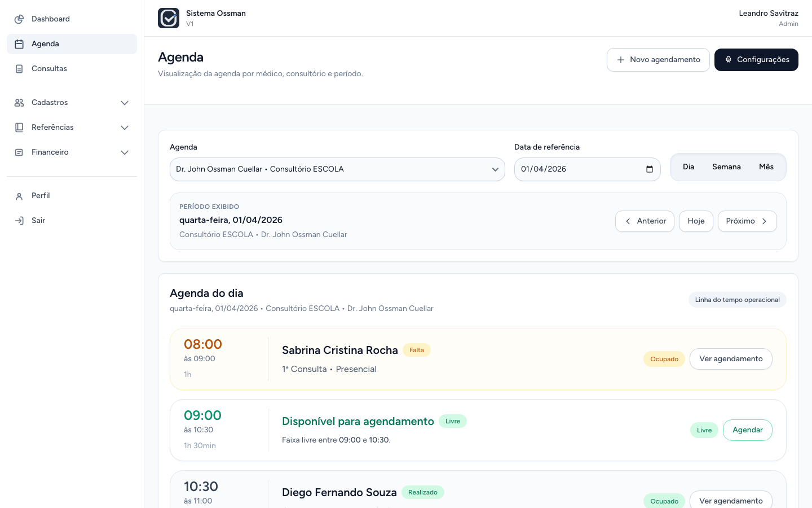Viewport: 812px width, 508px height.
Task: Click the Agenda calendar icon in the sidebar
Action: pyautogui.click(x=19, y=44)
